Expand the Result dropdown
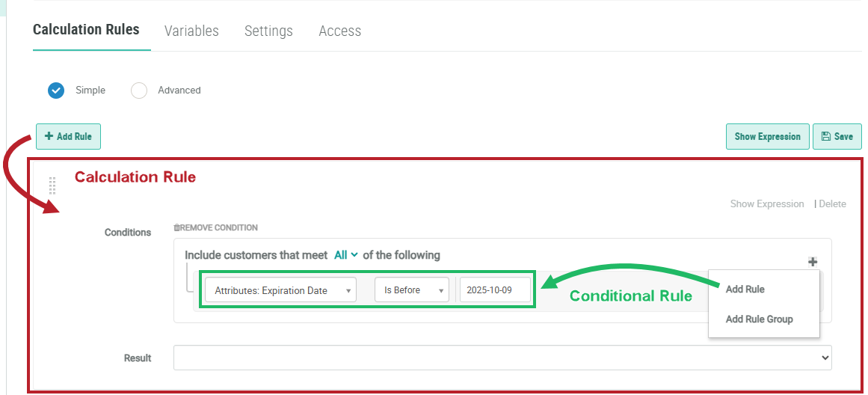This screenshot has height=395, width=868. tap(502, 358)
